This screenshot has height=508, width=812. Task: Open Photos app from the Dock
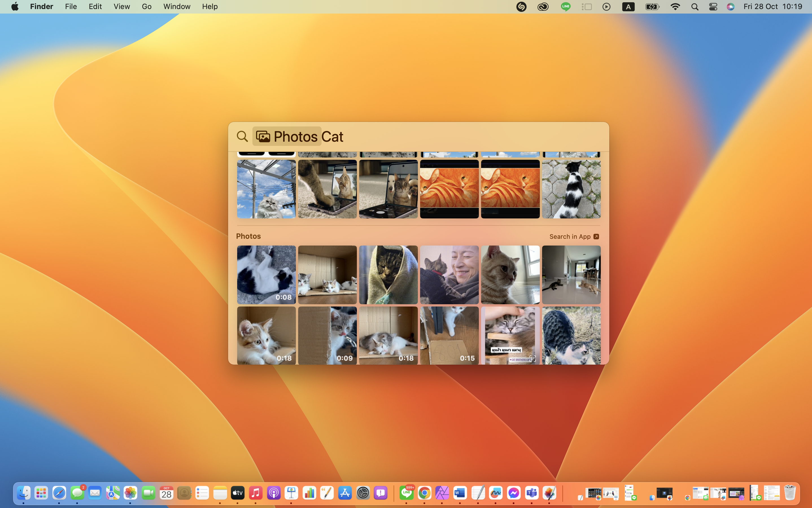130,493
